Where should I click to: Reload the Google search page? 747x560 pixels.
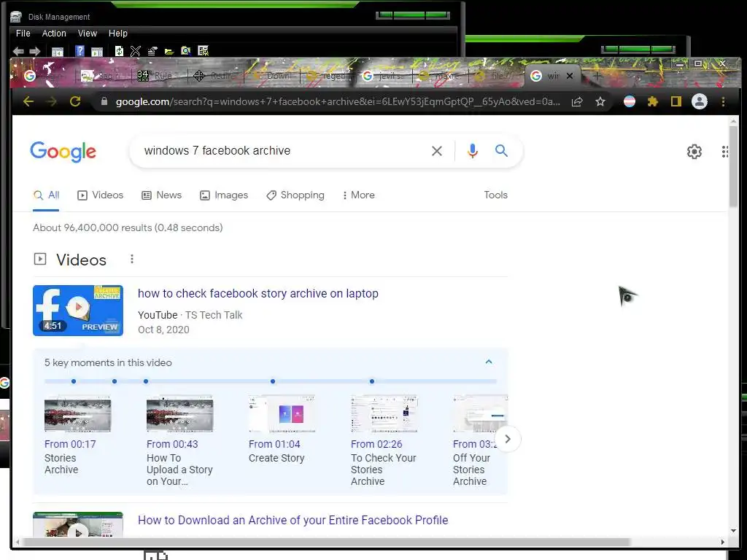[75, 101]
